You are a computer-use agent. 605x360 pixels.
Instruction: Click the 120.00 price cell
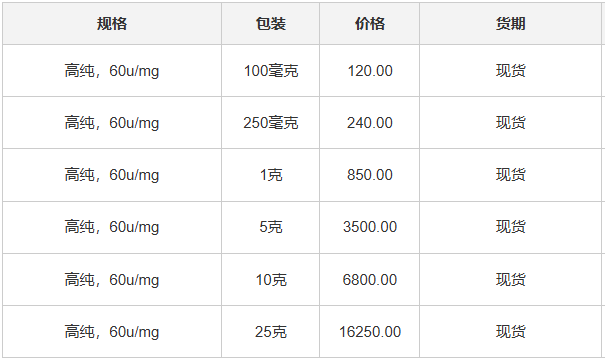(x=370, y=71)
